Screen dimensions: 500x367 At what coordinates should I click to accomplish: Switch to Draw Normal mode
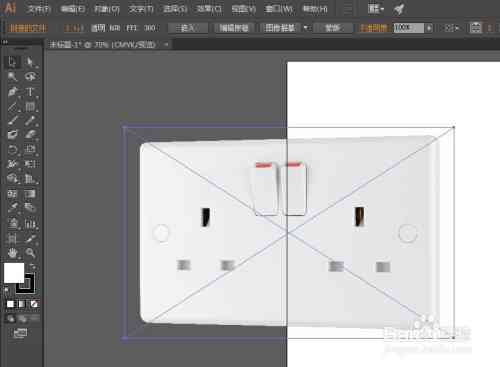click(x=11, y=319)
